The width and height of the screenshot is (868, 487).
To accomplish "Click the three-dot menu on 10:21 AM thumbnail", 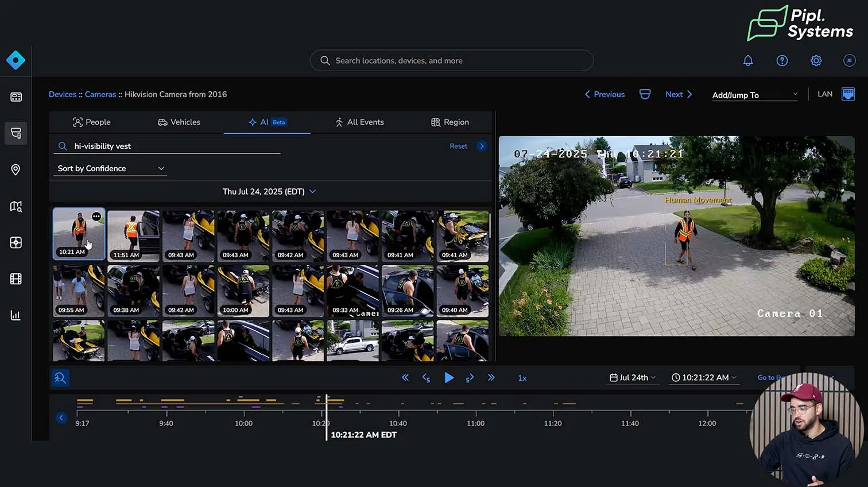I will (x=96, y=217).
